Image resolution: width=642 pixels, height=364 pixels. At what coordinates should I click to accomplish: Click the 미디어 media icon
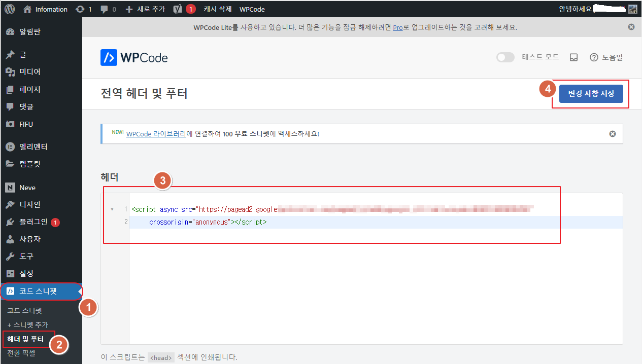[x=10, y=72]
